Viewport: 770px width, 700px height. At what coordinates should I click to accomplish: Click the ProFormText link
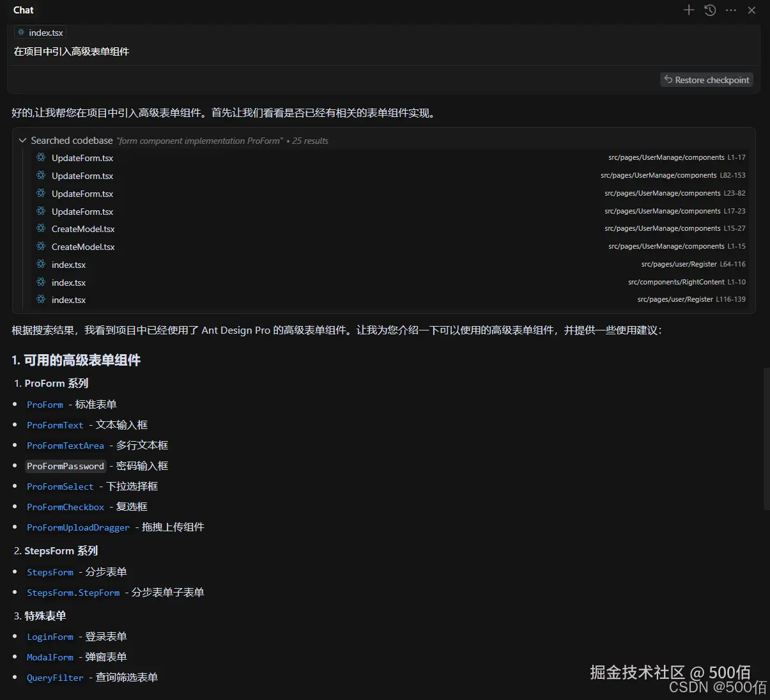click(x=55, y=424)
